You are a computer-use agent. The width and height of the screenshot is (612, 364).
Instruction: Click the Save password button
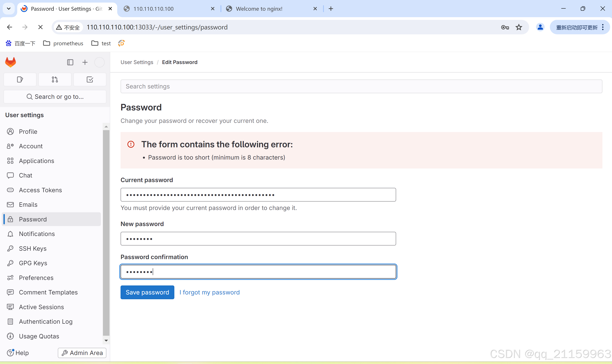[x=147, y=292]
